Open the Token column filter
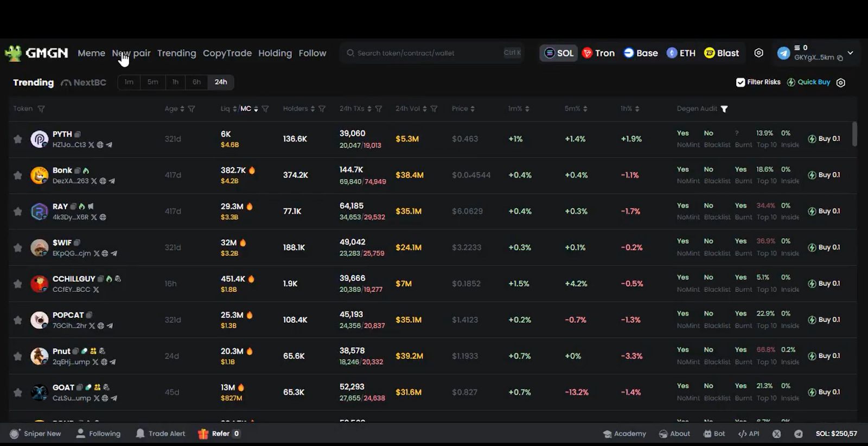Viewport: 868px width, 446px height. [41, 109]
